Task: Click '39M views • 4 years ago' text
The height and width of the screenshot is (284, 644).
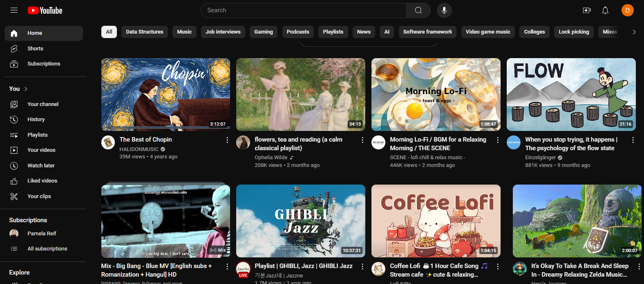Action: (x=148, y=157)
